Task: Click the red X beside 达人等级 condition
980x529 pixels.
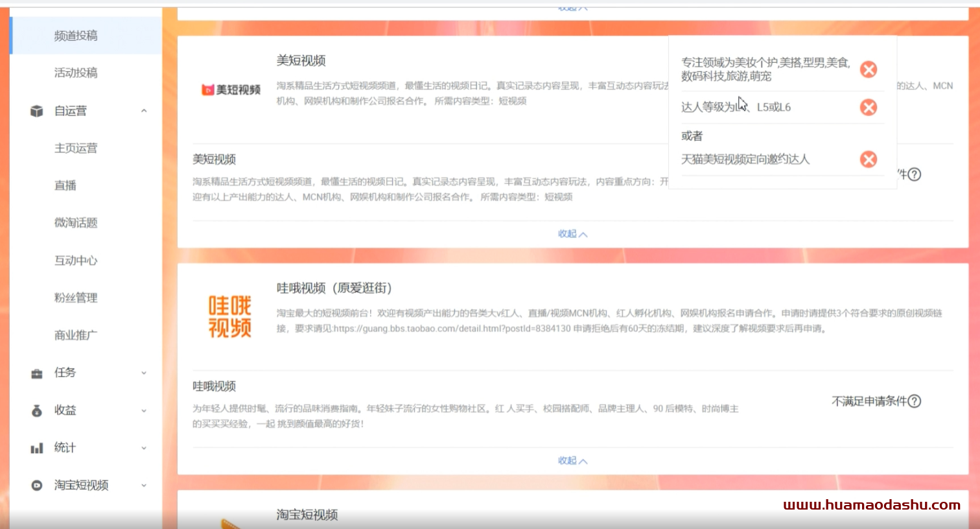Action: click(x=869, y=107)
